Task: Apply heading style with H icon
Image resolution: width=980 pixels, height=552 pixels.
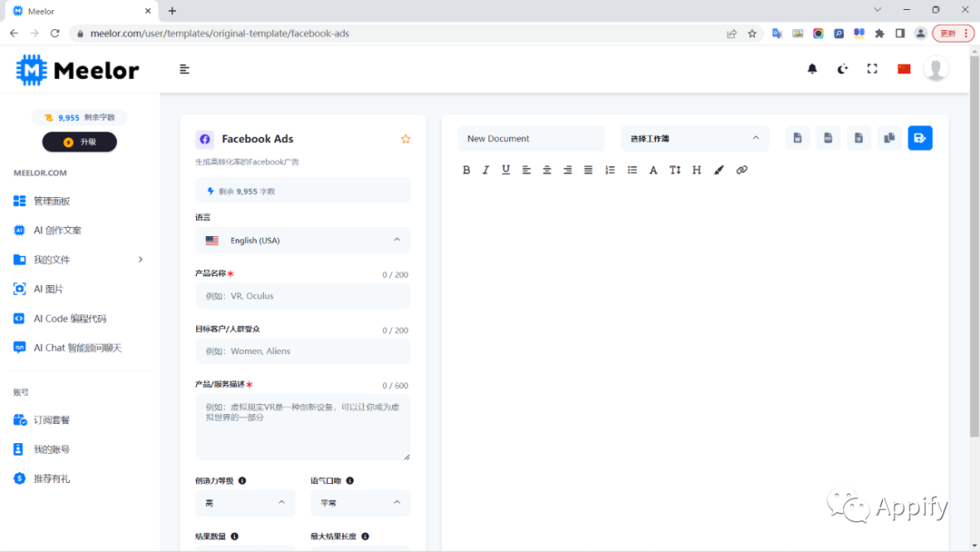Action: 696,170
